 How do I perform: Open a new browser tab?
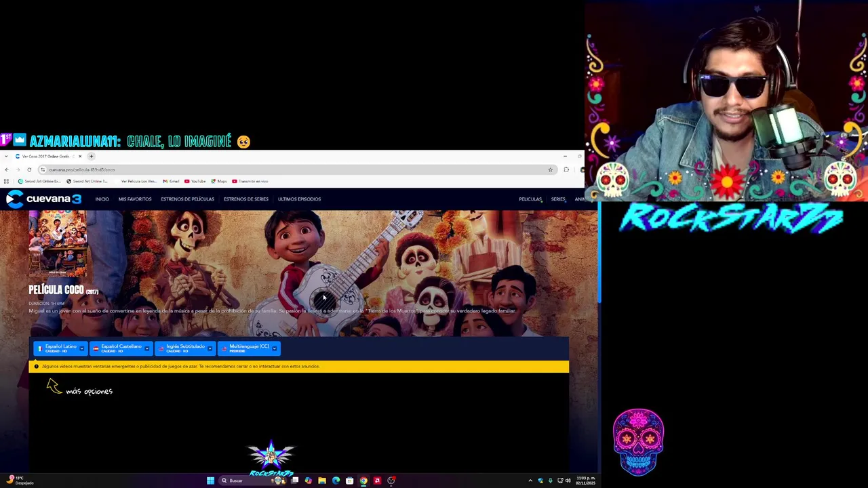point(92,157)
